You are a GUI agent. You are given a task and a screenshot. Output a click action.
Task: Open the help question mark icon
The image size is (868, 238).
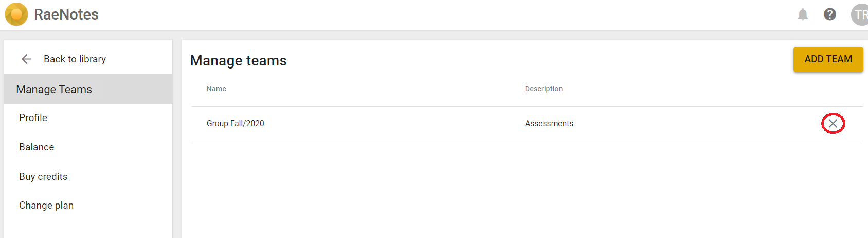[830, 14]
